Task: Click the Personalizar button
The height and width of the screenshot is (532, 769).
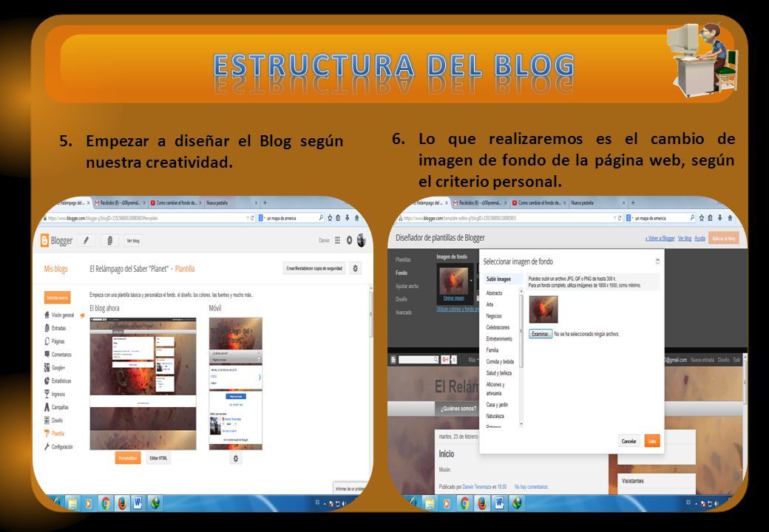Action: [128, 459]
